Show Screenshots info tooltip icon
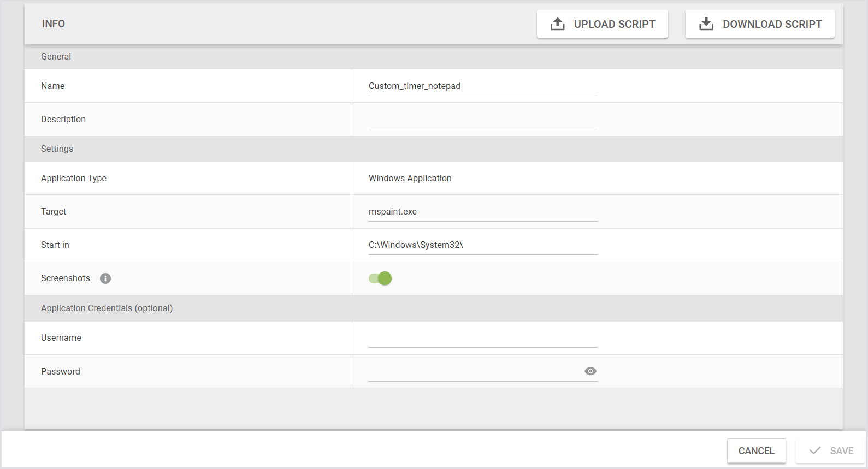Image resolution: width=868 pixels, height=469 pixels. click(105, 278)
